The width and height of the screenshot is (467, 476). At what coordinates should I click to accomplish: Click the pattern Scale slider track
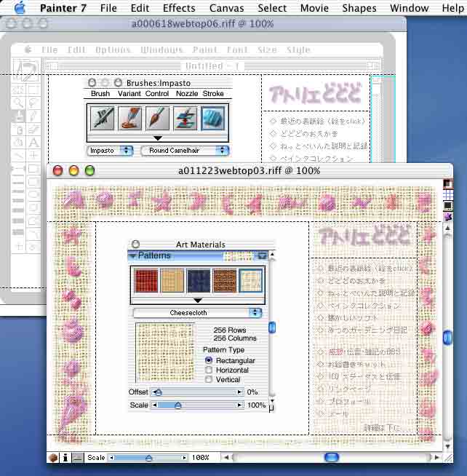point(196,405)
